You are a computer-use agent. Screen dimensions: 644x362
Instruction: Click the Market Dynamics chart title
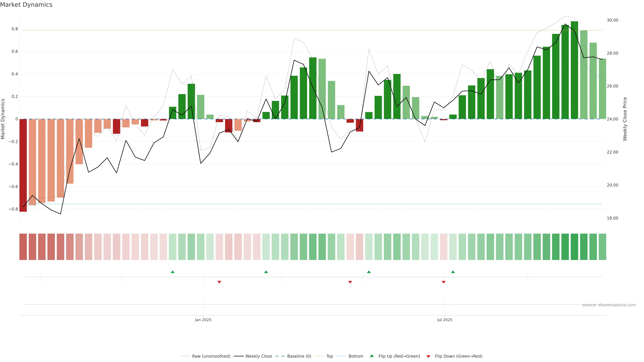pyautogui.click(x=26, y=5)
